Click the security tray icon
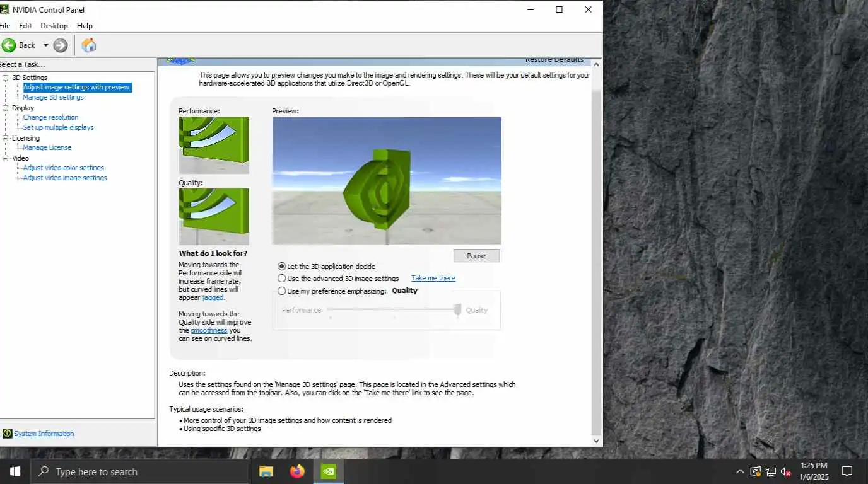The height and width of the screenshot is (484, 868). (x=755, y=471)
